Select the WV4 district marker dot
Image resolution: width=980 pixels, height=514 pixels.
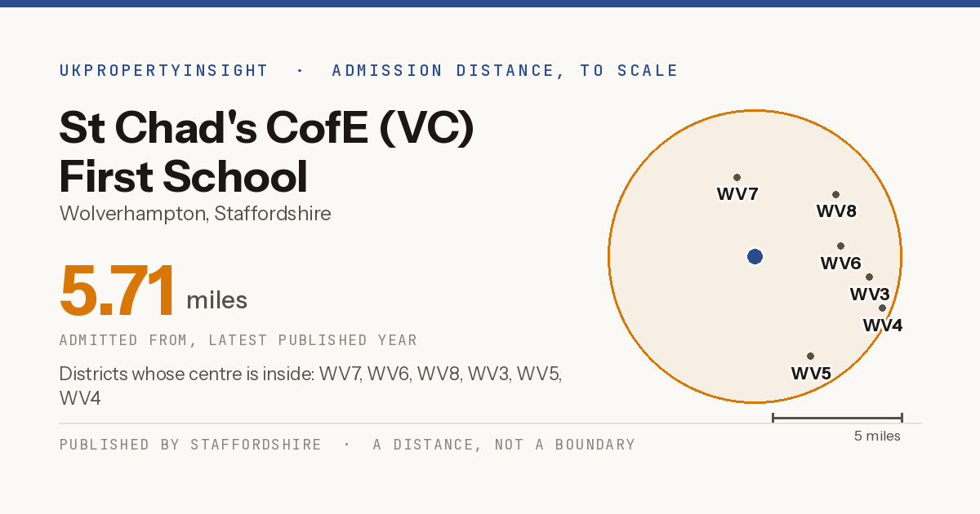pos(882,308)
